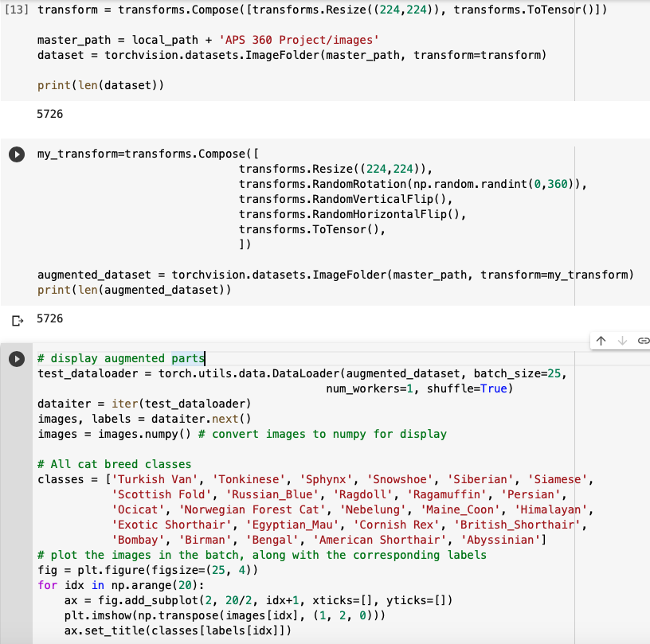Click 'Maine_Coon' class string
650x644 pixels.
(460, 509)
